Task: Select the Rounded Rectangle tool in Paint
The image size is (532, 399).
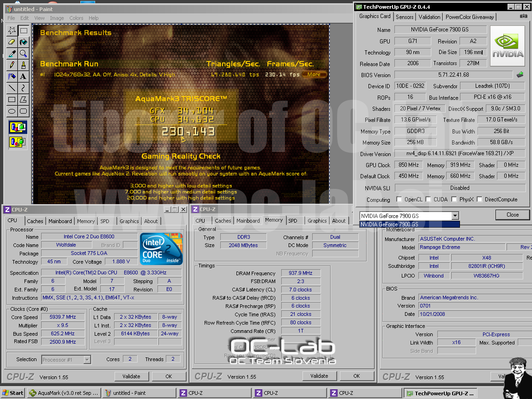Action: [24, 111]
